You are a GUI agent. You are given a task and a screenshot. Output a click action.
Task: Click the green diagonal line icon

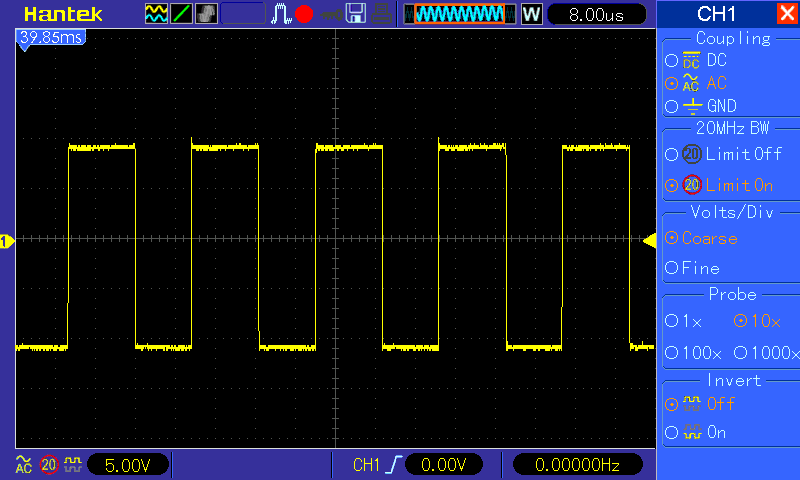[181, 14]
